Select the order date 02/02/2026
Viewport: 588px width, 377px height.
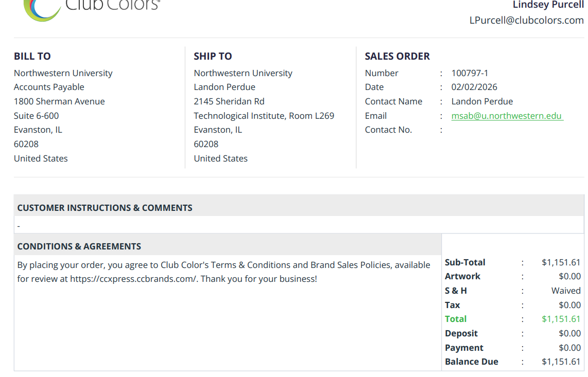pyautogui.click(x=474, y=87)
